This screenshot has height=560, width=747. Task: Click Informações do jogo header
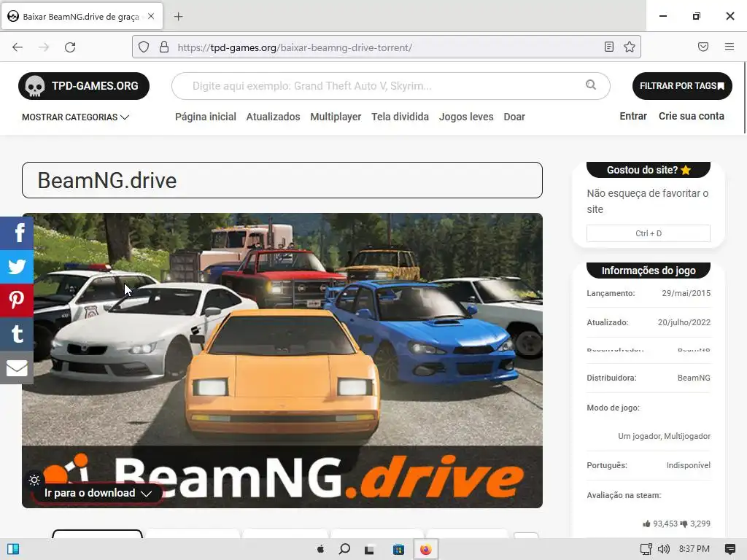click(649, 271)
